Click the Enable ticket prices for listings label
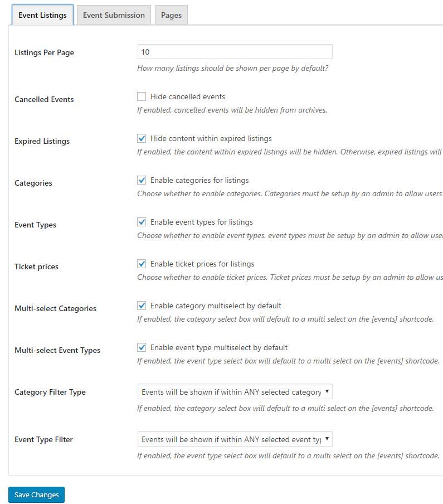443x504 pixels. 202,264
